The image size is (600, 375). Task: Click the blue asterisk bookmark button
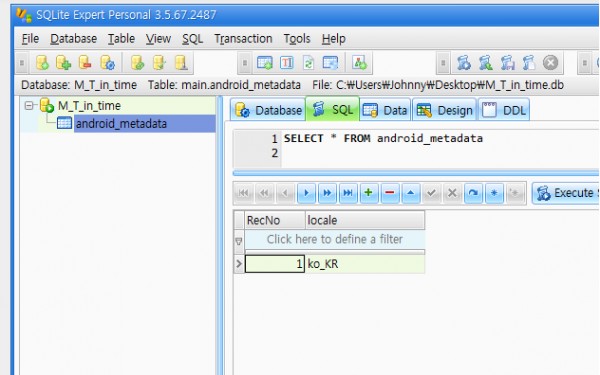click(x=494, y=193)
